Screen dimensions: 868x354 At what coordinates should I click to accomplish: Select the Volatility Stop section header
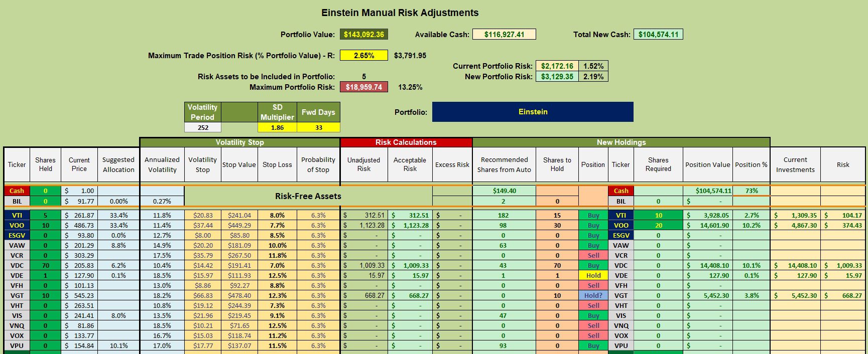(x=240, y=142)
